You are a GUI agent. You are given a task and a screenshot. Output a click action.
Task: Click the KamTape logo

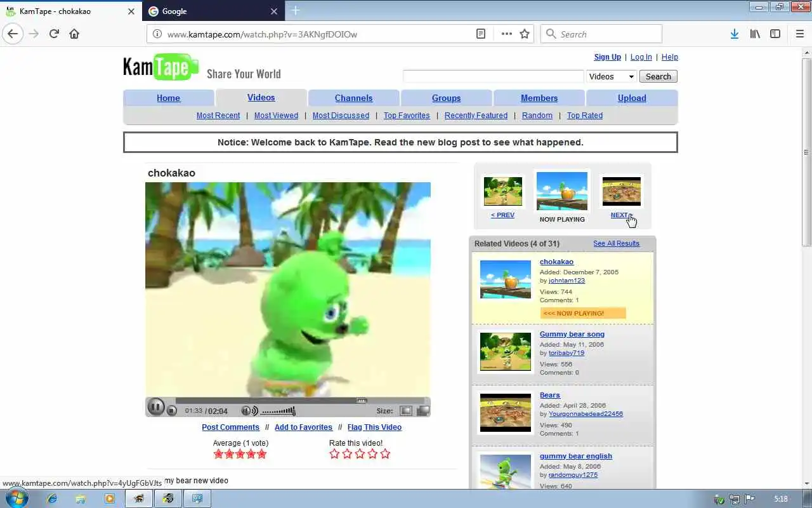pos(161,67)
